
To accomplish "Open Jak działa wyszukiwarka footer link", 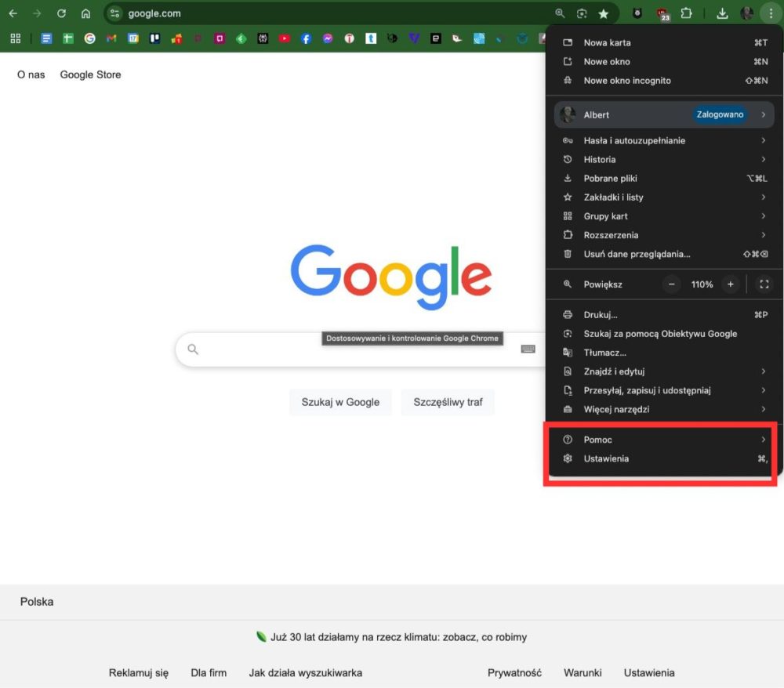I will 306,673.
